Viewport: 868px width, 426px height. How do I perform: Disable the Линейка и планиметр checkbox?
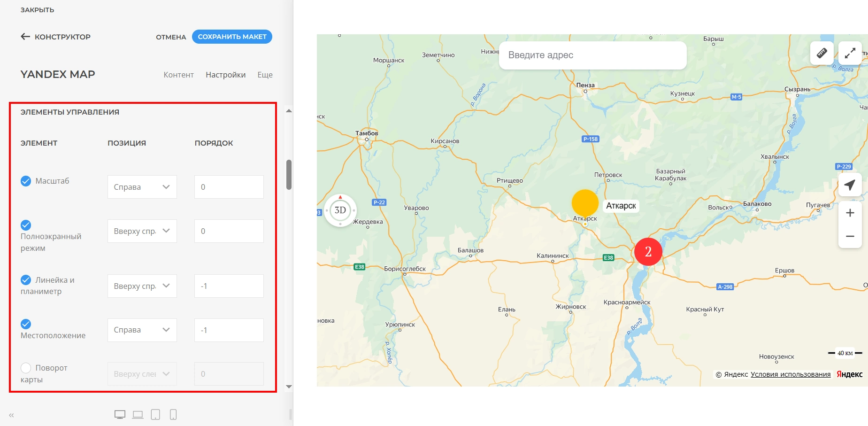(x=26, y=280)
